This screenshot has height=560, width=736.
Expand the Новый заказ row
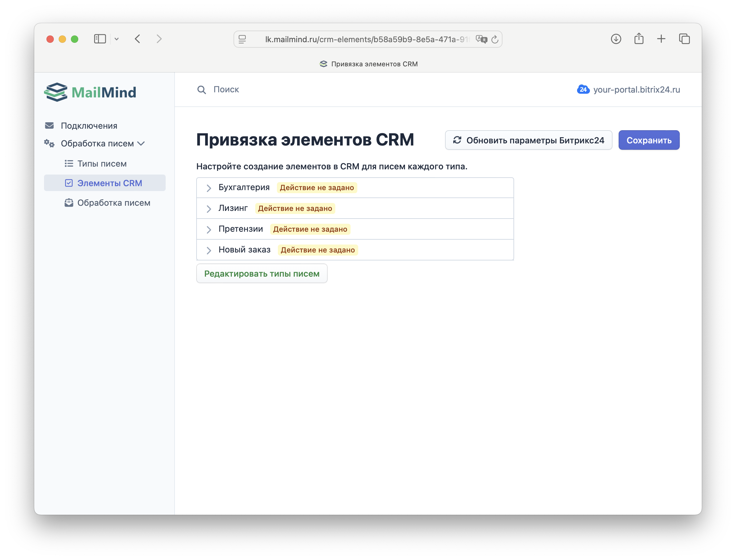pos(209,250)
